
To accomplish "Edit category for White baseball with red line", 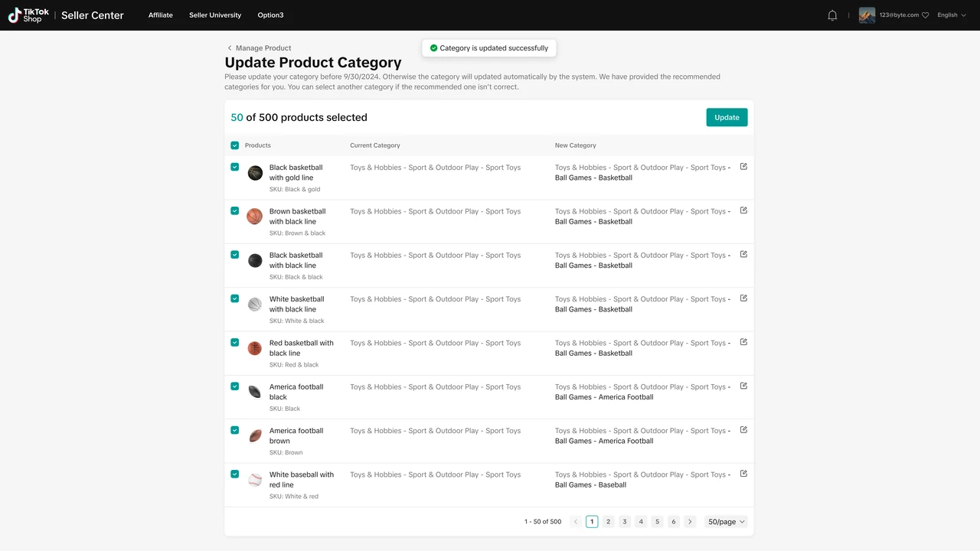I will (743, 474).
